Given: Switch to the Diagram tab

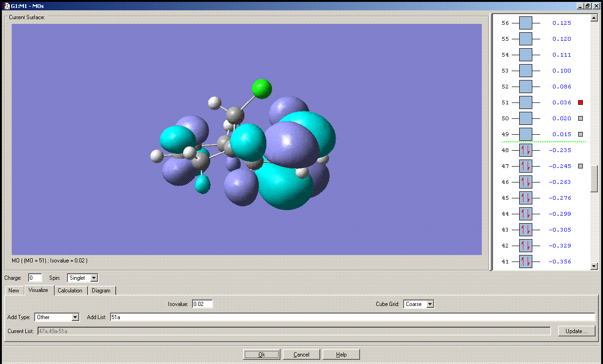Looking at the screenshot, I should click(x=101, y=291).
